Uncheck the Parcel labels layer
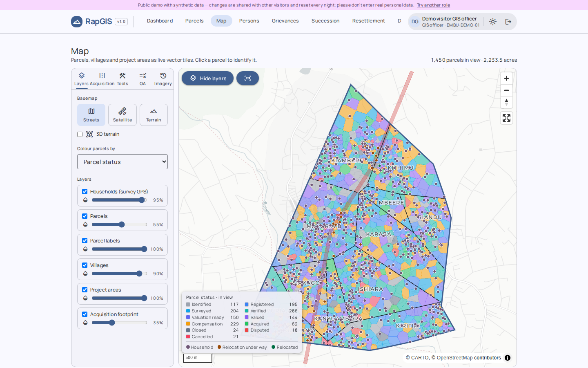The image size is (588, 368). point(85,241)
